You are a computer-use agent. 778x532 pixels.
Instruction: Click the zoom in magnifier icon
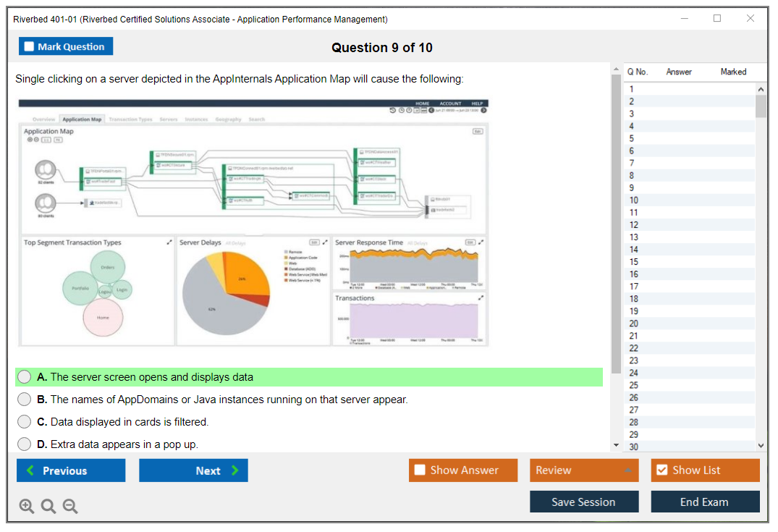27,507
